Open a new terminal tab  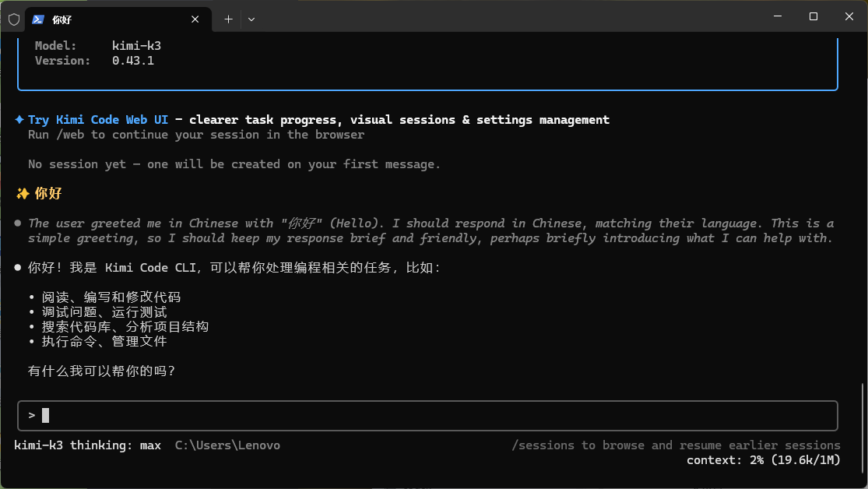click(229, 19)
